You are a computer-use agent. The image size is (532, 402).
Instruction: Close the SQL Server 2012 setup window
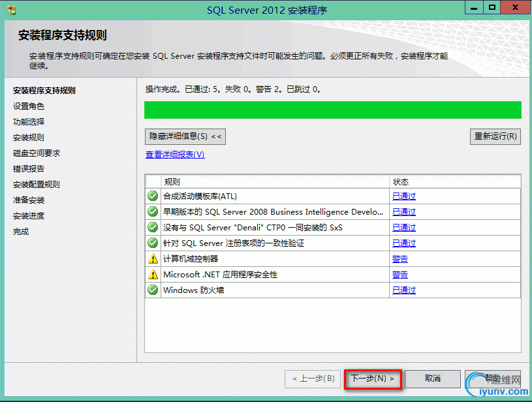click(x=515, y=7)
